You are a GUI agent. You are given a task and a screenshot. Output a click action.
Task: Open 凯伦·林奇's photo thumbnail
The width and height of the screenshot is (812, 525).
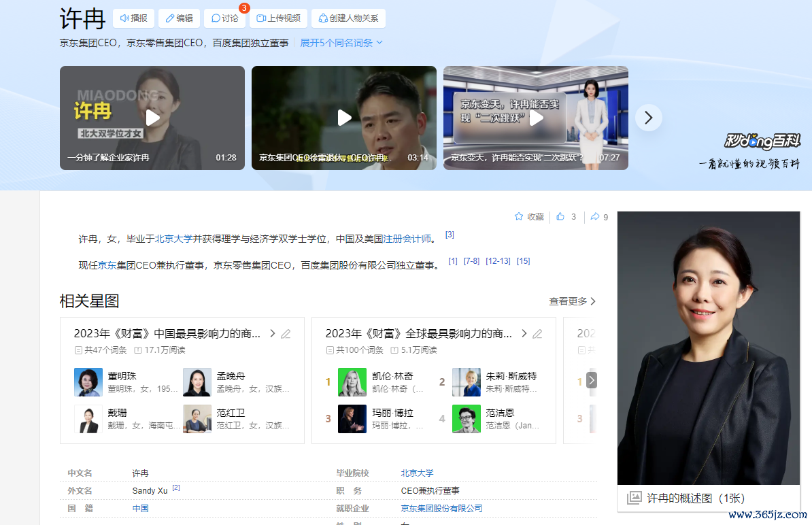click(352, 382)
